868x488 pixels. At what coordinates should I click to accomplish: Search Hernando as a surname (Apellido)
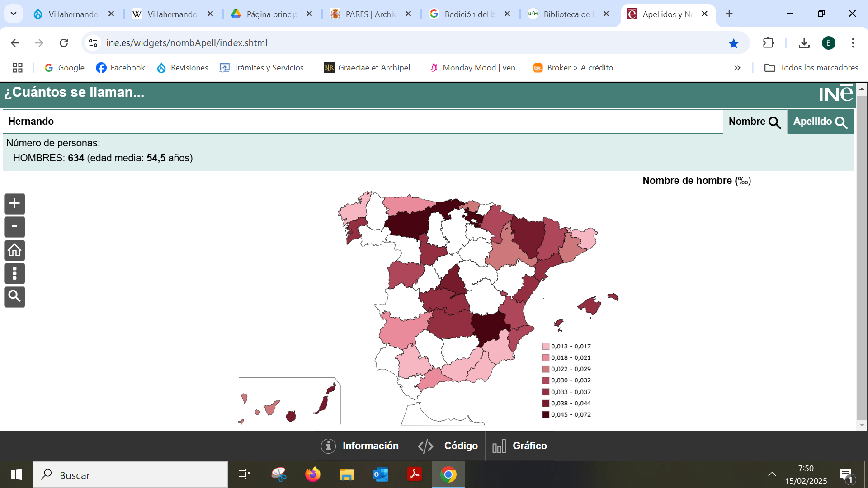point(821,122)
